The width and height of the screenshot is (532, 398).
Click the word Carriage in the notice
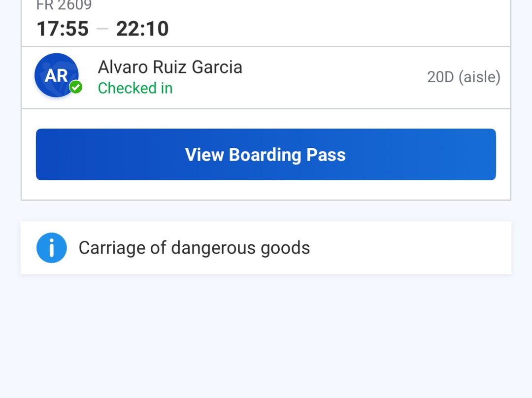tap(112, 248)
